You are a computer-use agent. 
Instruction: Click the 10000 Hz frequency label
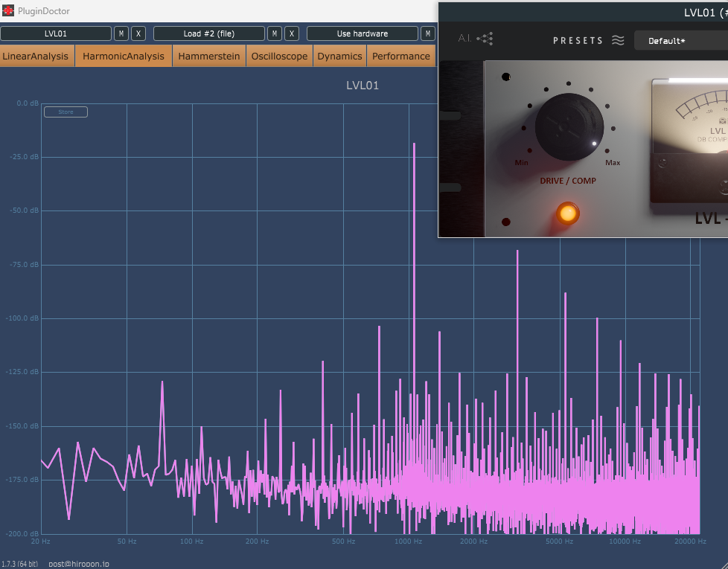tap(625, 541)
